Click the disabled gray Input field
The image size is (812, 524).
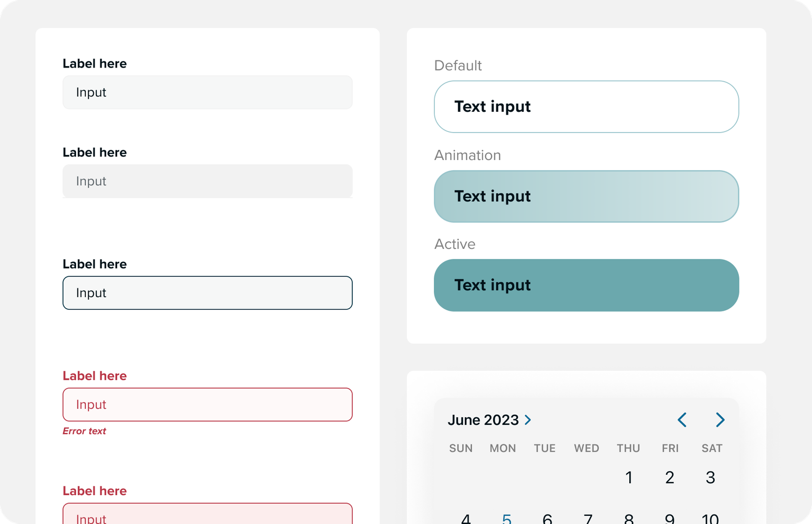207,181
